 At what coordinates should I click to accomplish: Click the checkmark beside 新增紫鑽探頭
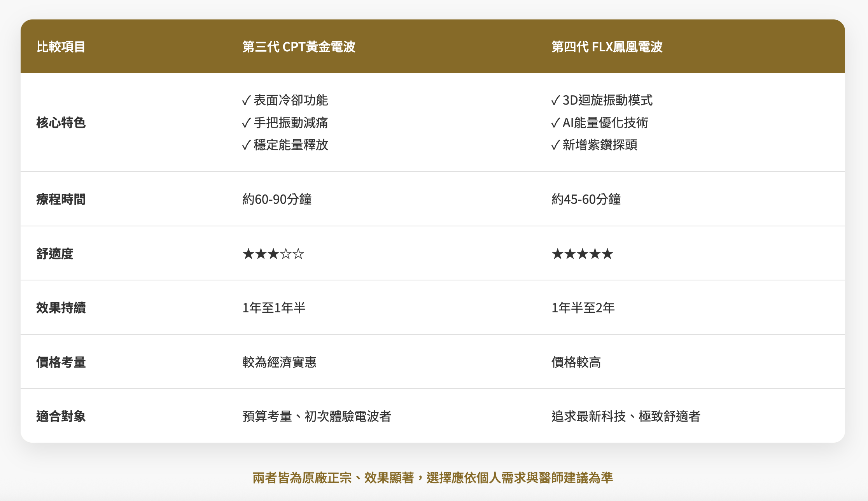click(555, 145)
